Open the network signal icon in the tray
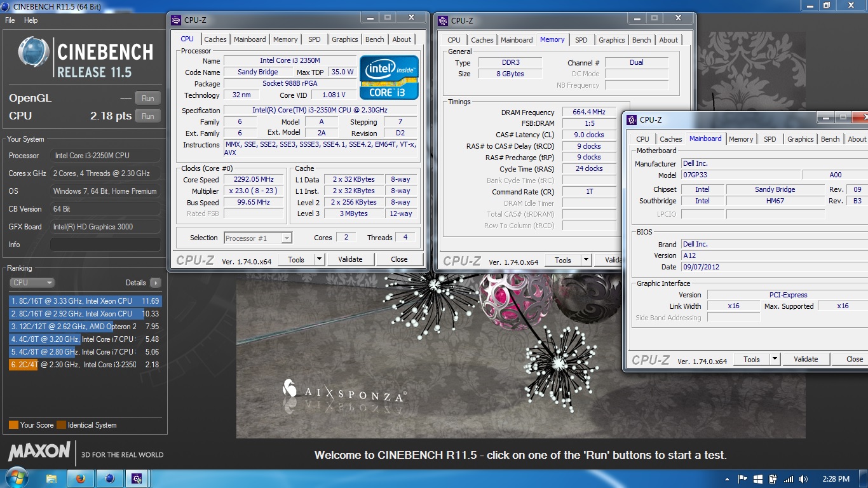 point(789,479)
